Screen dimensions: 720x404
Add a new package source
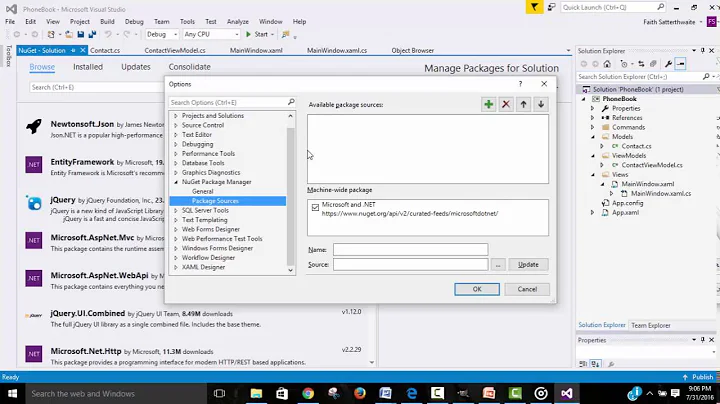(489, 104)
